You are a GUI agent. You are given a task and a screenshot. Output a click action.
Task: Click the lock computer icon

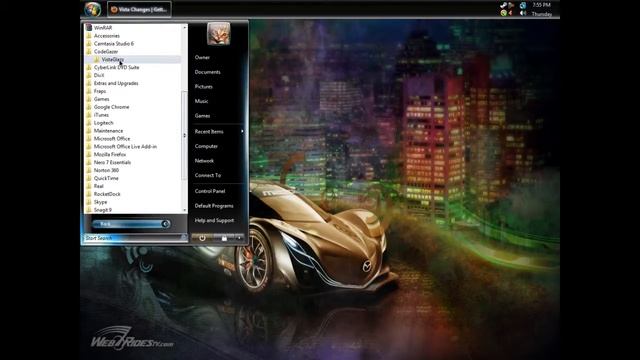pyautogui.click(x=224, y=238)
